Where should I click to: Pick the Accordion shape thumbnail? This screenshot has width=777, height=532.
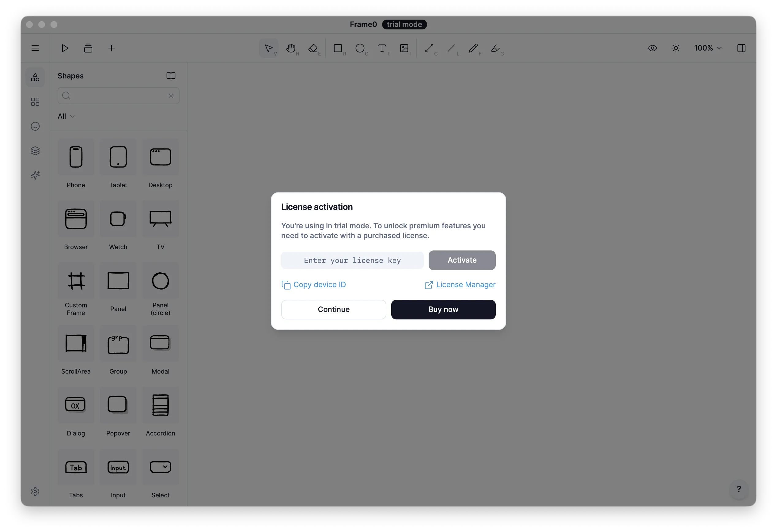tap(161, 405)
